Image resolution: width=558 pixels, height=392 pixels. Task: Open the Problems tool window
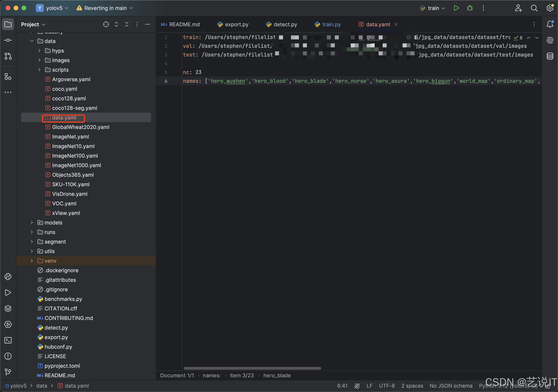pyautogui.click(x=8, y=356)
